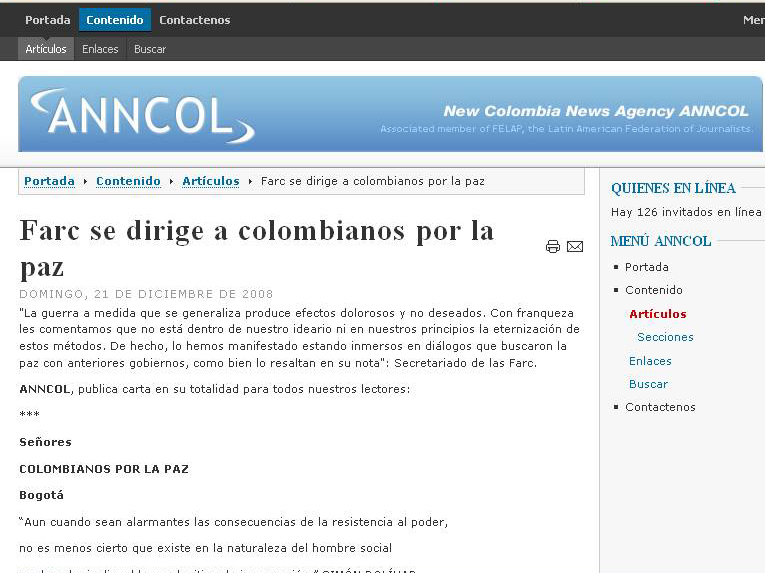The height and width of the screenshot is (573, 765).
Task: Open Portada in Menú ANNCOL sidebar
Action: (646, 267)
